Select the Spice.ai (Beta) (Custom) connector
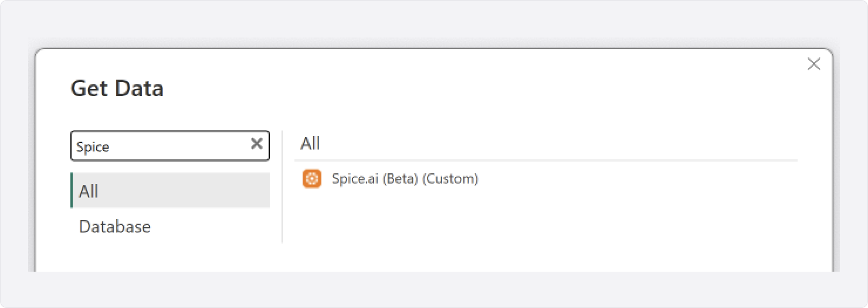This screenshot has width=868, height=308. point(405,179)
